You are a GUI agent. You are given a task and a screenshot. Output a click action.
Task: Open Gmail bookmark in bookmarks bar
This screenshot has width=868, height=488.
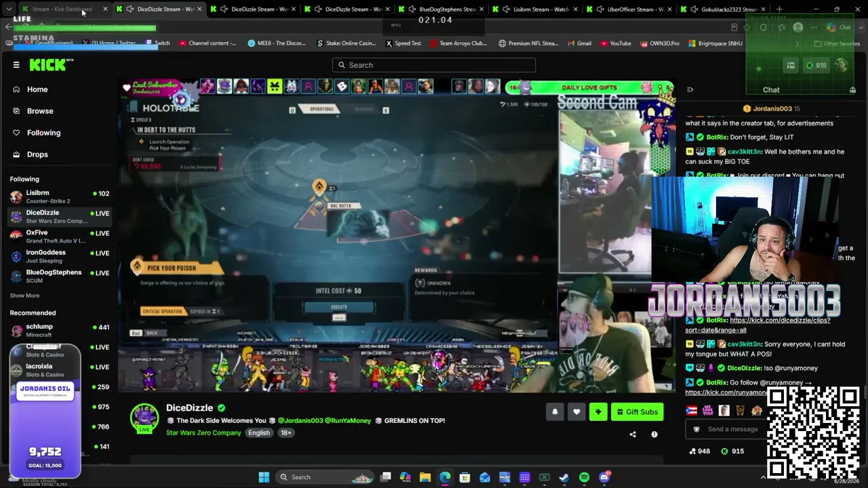pyautogui.click(x=579, y=43)
